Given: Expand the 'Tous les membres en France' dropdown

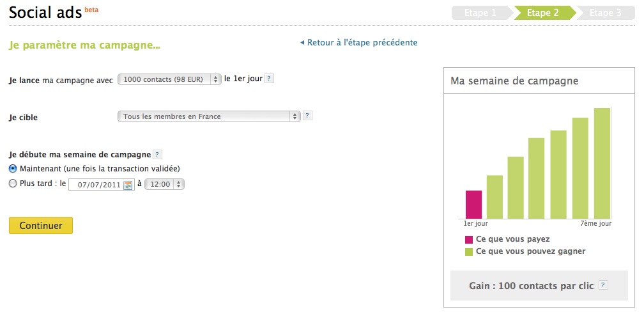Looking at the screenshot, I should [x=209, y=116].
